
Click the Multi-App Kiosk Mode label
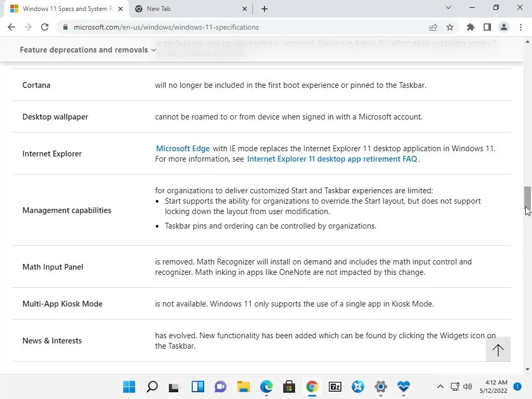pos(62,304)
